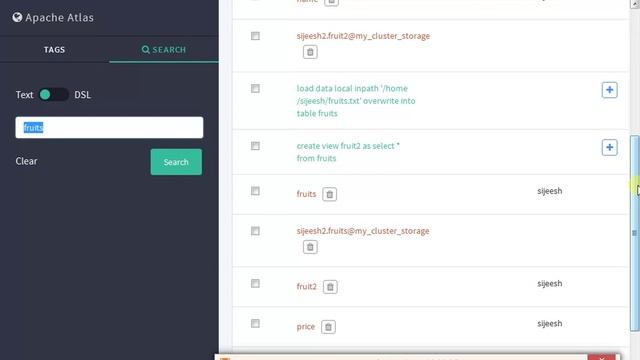Image resolution: width=640 pixels, height=360 pixels.
Task: Check the box for sijeesh2.fruit2@my_cluster_storage row
Action: [255, 36]
